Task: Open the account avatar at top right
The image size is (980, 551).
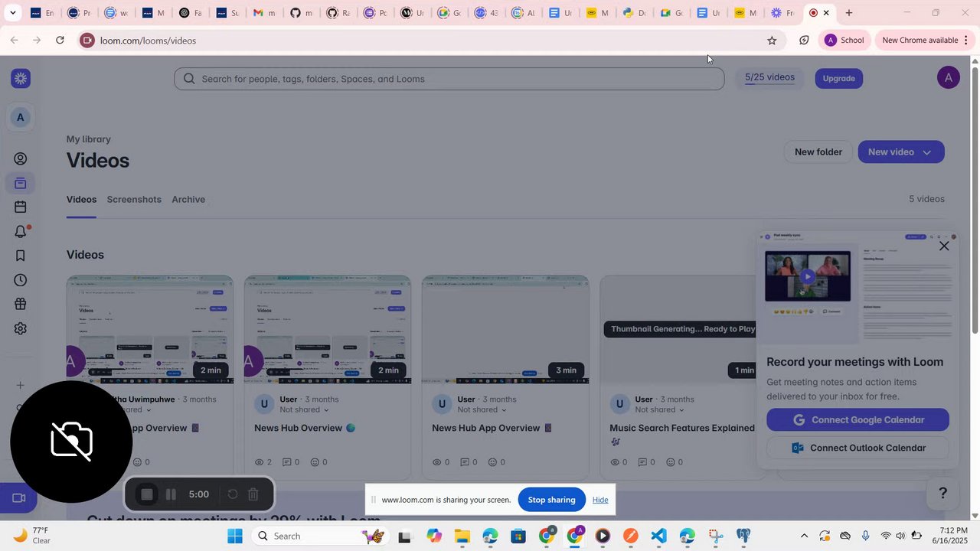Action: 949,77
